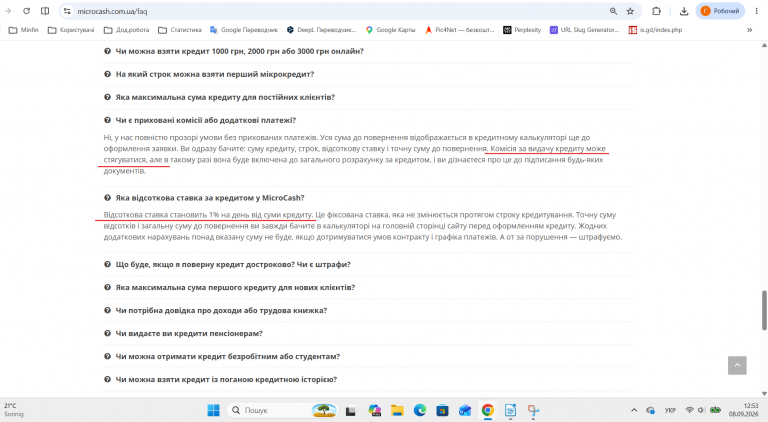This screenshot has width=768, height=422.
Task: Expand question about income certificate or work book
Action: coord(216,310)
